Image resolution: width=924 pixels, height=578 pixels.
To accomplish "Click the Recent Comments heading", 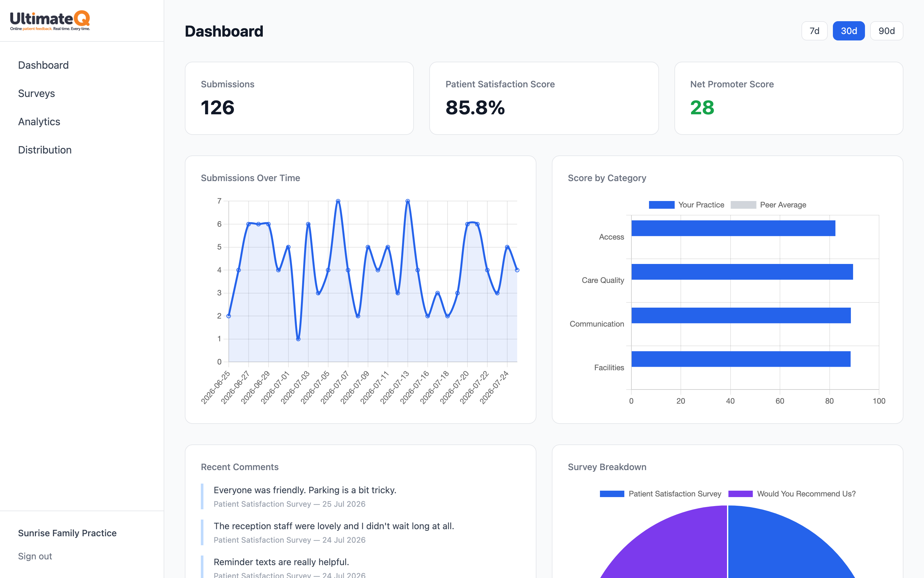I will 240,467.
